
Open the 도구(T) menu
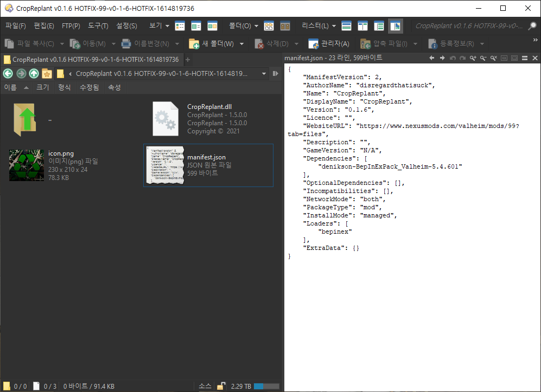[98, 26]
